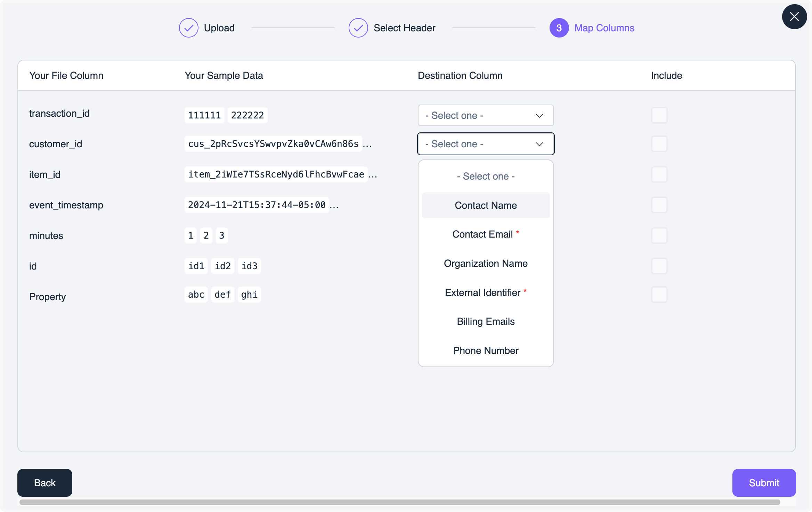Click the Upload step checkmark icon
The image size is (812, 512).
pos(188,28)
